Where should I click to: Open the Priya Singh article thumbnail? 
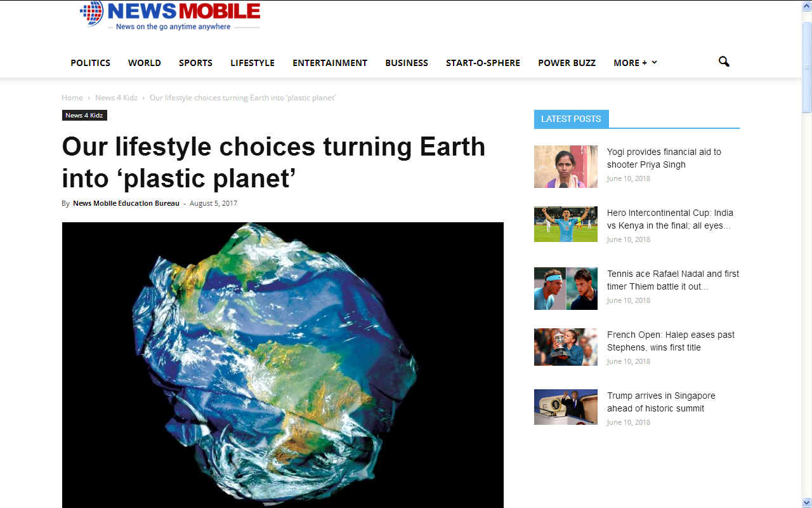[566, 166]
